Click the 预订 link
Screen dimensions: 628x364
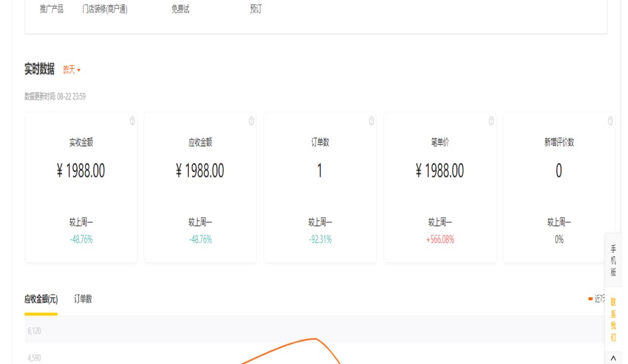256,10
